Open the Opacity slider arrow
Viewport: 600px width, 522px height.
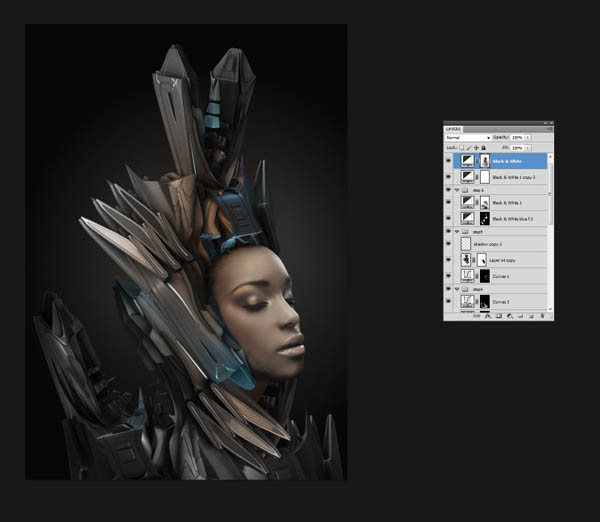[x=527, y=137]
